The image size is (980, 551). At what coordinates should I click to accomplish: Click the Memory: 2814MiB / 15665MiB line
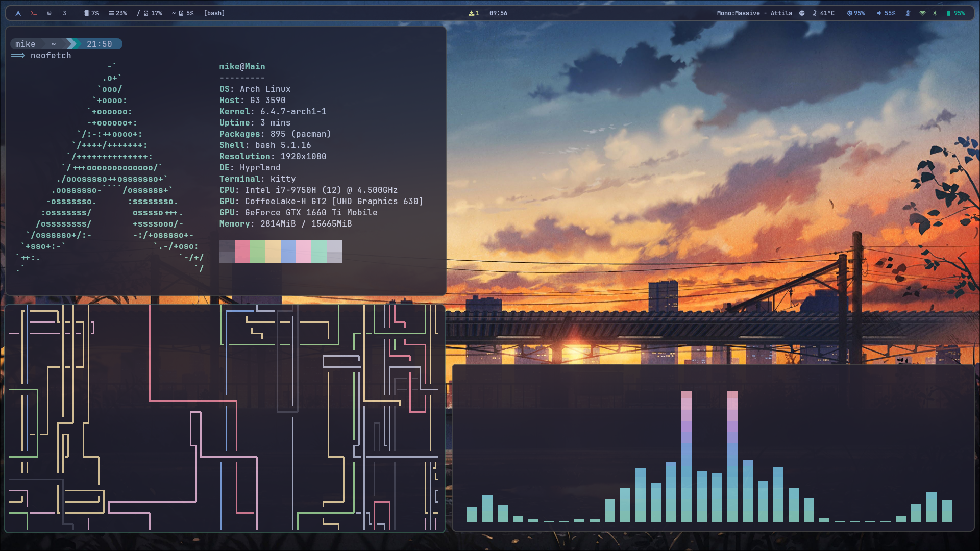(285, 224)
